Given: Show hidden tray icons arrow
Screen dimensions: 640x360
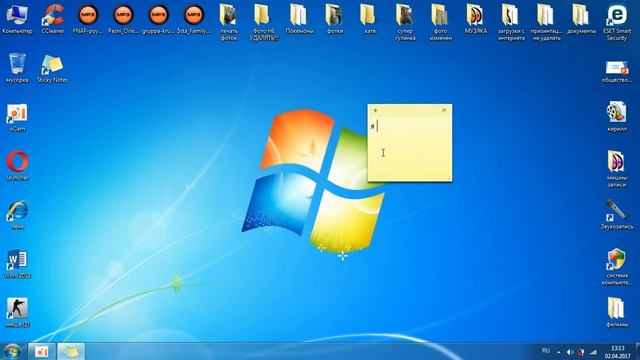Looking at the screenshot, I should [559, 352].
